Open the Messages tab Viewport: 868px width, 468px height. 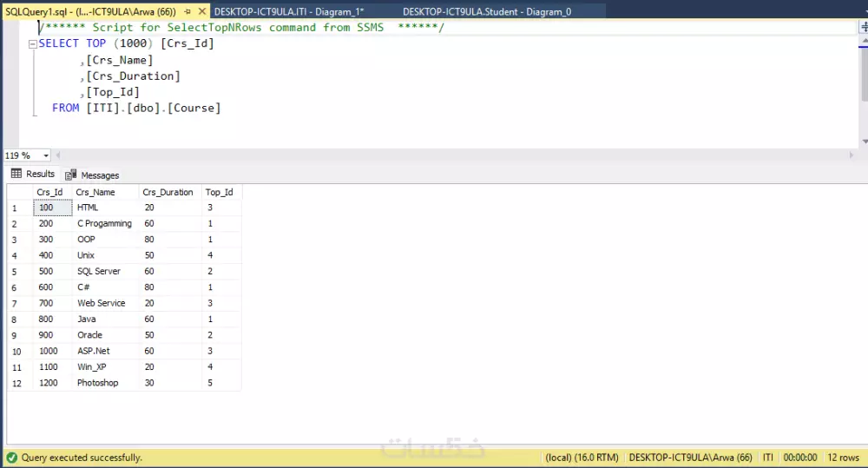pos(92,175)
